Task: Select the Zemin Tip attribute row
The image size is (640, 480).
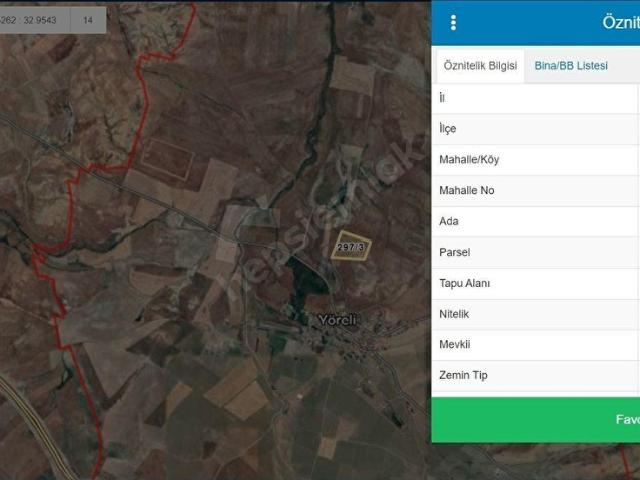Action: [x=536, y=376]
